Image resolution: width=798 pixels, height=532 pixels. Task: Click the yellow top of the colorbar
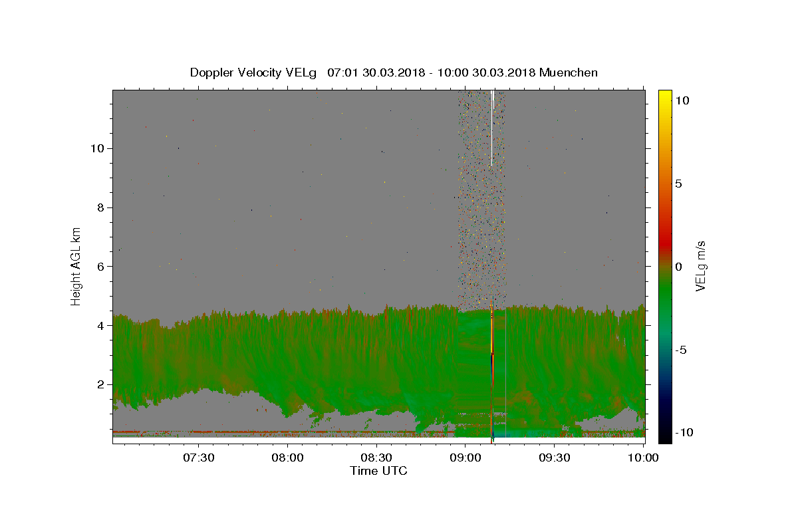pos(665,96)
